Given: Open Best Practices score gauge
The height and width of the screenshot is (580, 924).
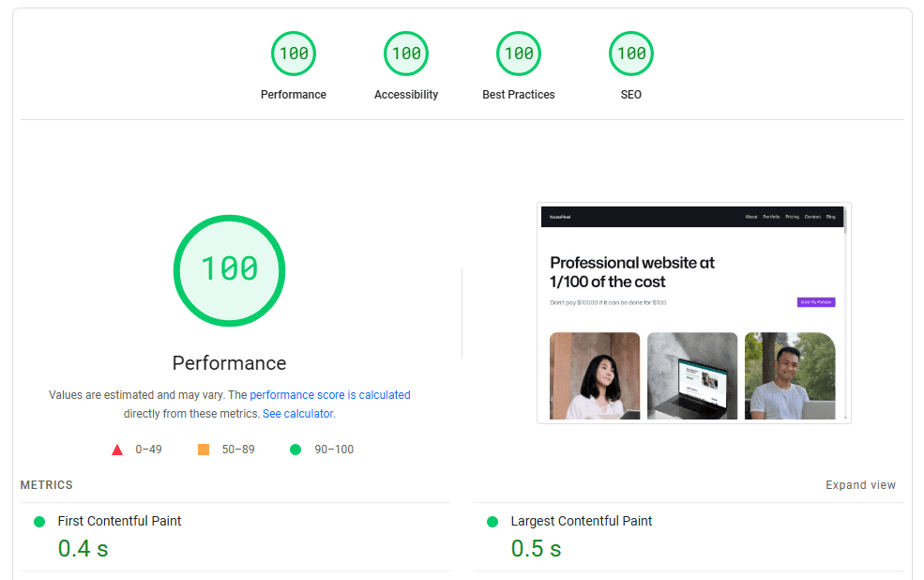Looking at the screenshot, I should coord(519,53).
